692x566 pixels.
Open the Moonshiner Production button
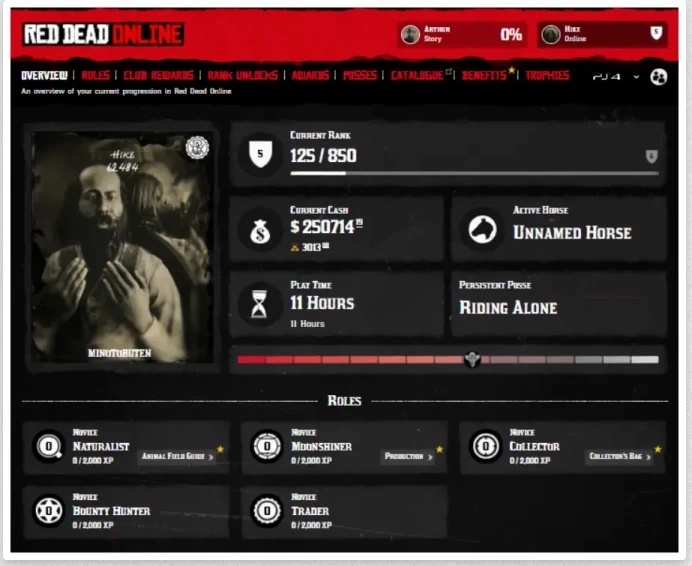(x=408, y=457)
